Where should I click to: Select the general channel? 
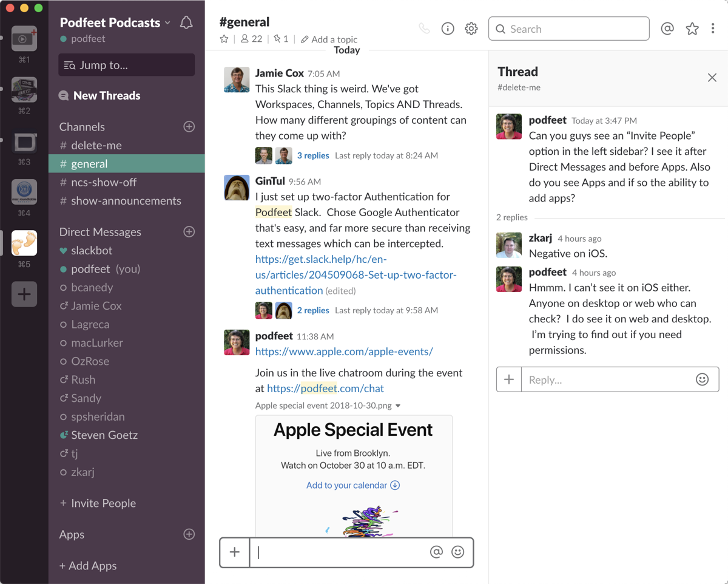127,164
